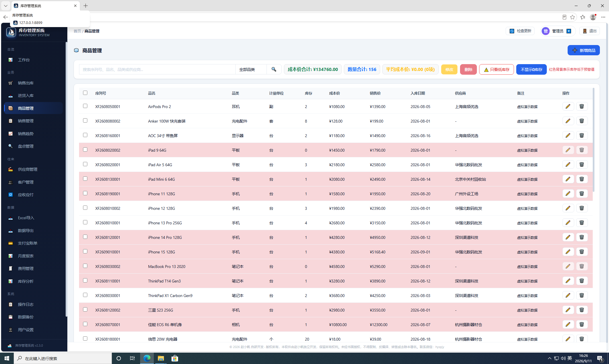The image size is (609, 364).
Task: Open the 全部品类 category dropdown
Action: click(251, 69)
